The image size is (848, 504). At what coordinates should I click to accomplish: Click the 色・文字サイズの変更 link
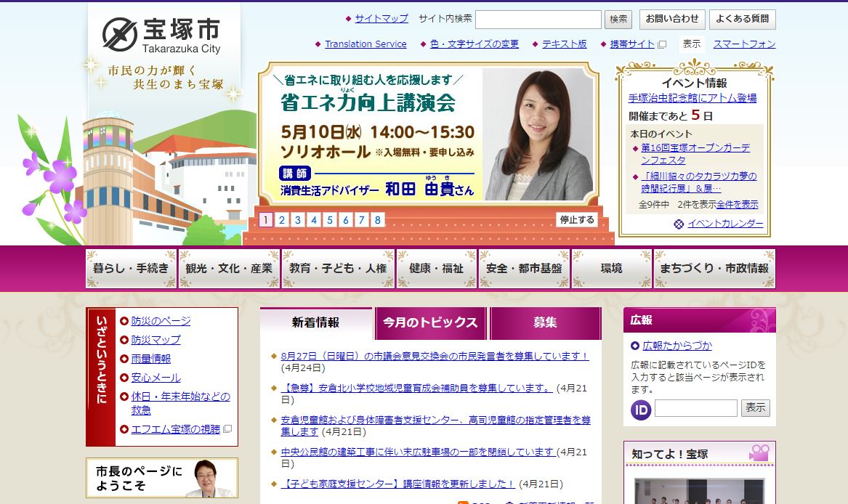click(x=475, y=44)
